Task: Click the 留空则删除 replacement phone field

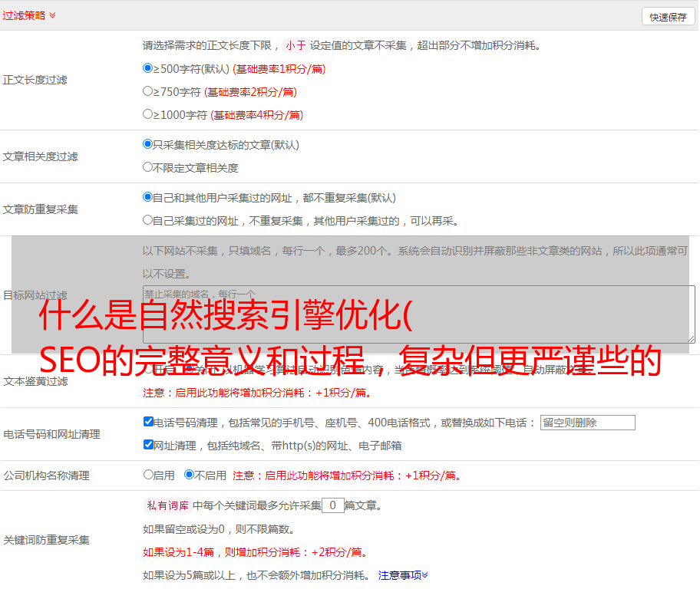Action: (587, 423)
